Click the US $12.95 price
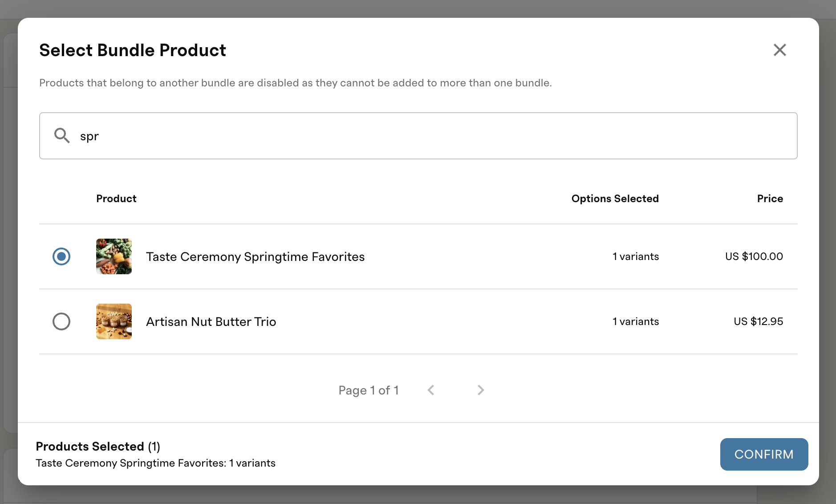This screenshot has height=504, width=836. [758, 321]
